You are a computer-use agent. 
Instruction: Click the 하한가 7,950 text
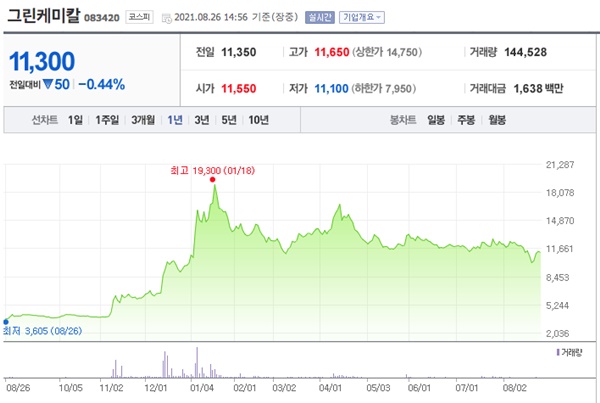384,89
